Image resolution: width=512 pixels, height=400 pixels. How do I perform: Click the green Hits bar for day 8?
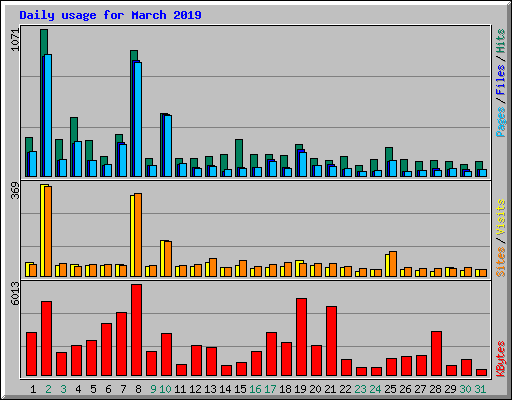[134, 56]
